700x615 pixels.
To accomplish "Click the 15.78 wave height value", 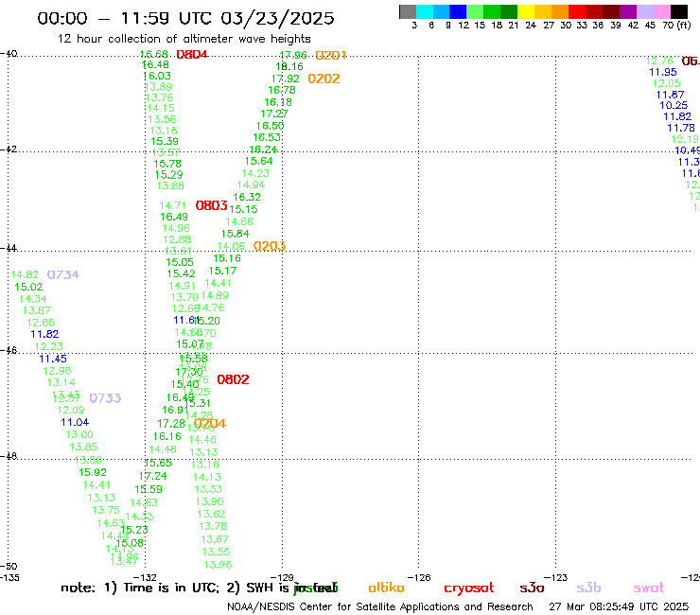I will [x=167, y=164].
